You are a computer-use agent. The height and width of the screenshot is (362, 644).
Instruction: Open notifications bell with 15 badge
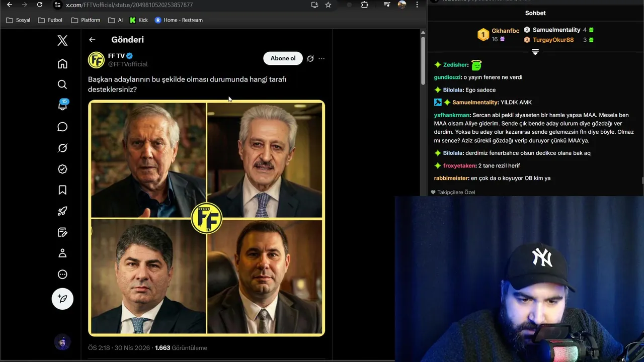(x=62, y=105)
